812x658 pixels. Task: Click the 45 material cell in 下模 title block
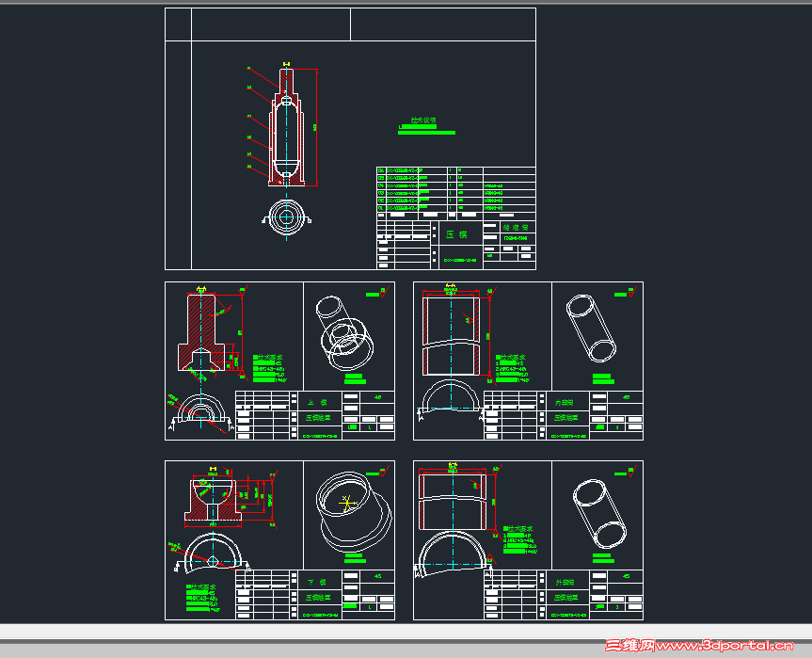(x=377, y=576)
